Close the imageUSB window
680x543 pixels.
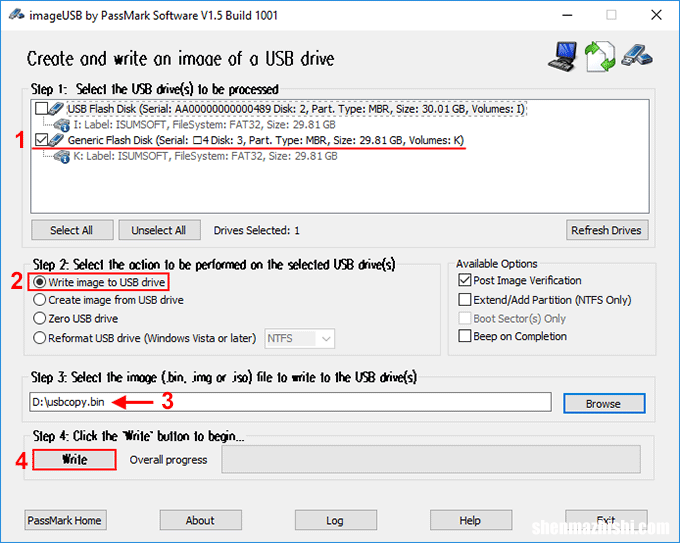[x=656, y=15]
